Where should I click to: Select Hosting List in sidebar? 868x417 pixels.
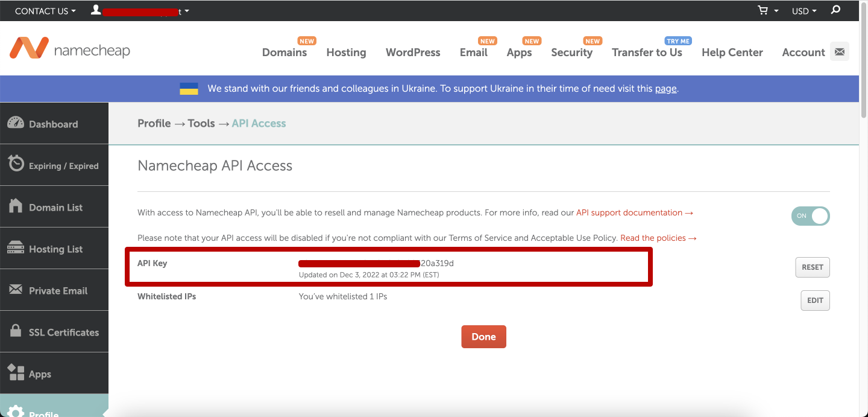(54, 248)
